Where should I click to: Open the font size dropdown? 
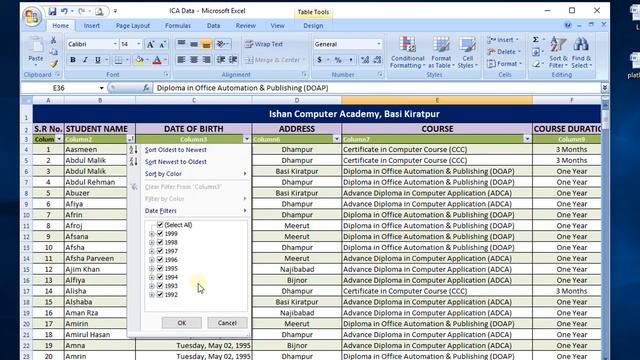(139, 44)
